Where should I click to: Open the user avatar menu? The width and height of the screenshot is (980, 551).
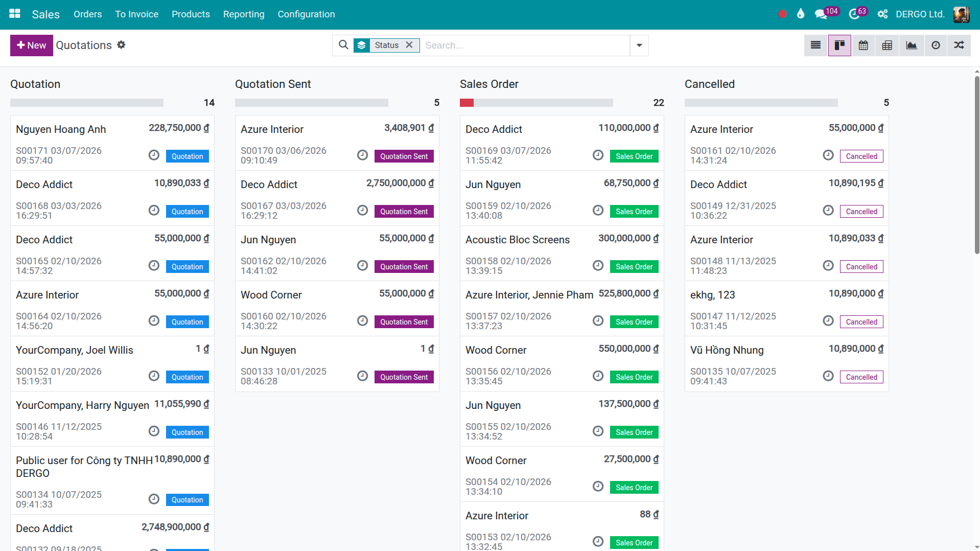pos(961,14)
